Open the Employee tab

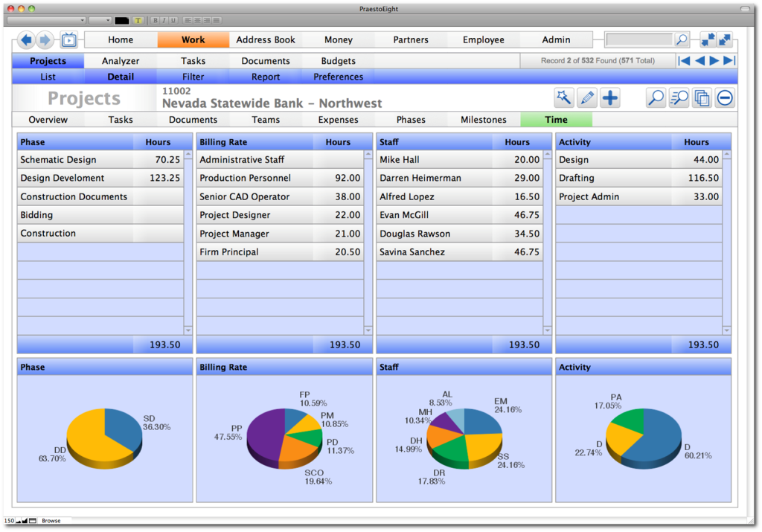(x=483, y=40)
